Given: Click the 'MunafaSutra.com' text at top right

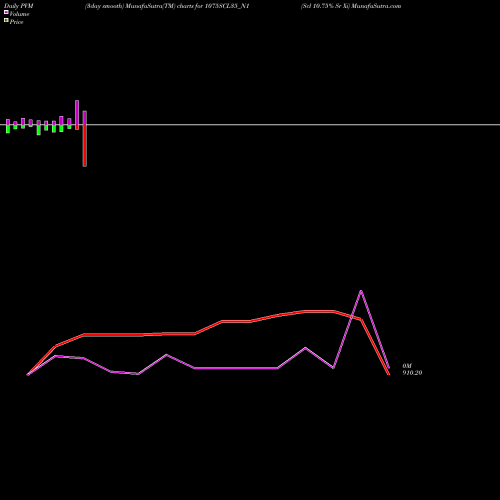Looking at the screenshot, I should pyautogui.click(x=376, y=6).
